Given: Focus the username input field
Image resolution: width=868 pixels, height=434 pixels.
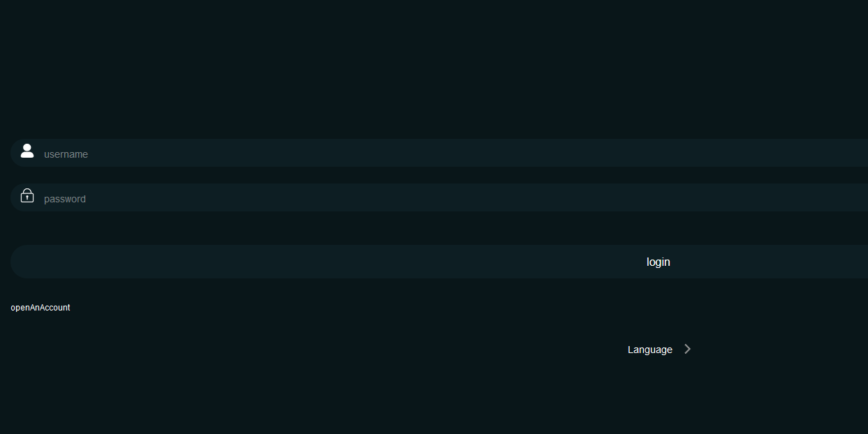Looking at the screenshot, I should pyautogui.click(x=439, y=153).
